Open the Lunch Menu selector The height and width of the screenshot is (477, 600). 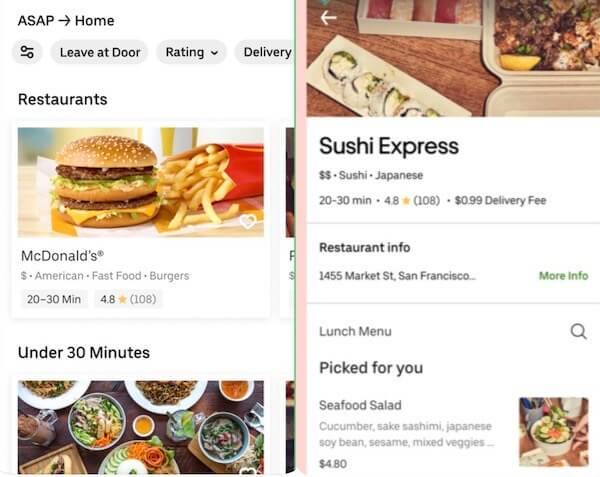tap(355, 331)
